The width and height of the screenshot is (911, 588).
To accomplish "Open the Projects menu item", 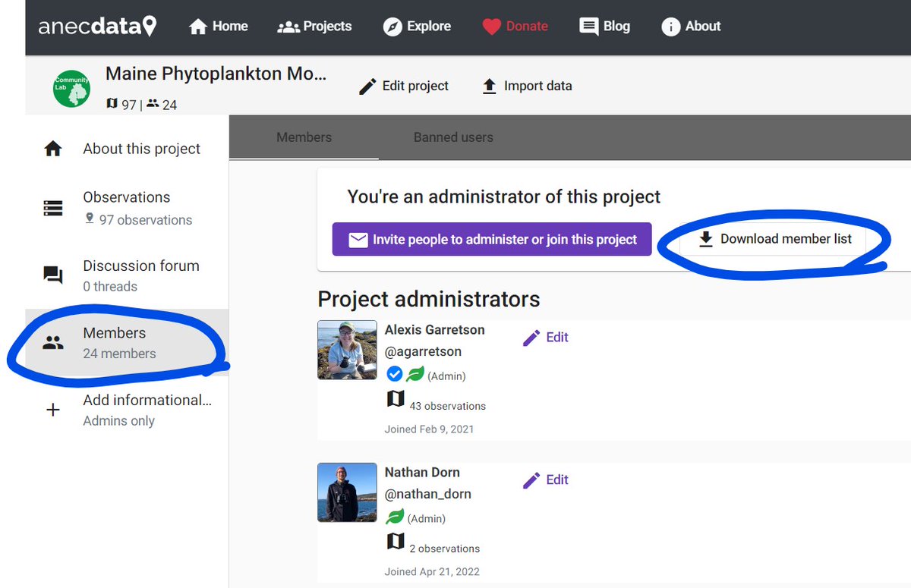I will click(x=314, y=27).
